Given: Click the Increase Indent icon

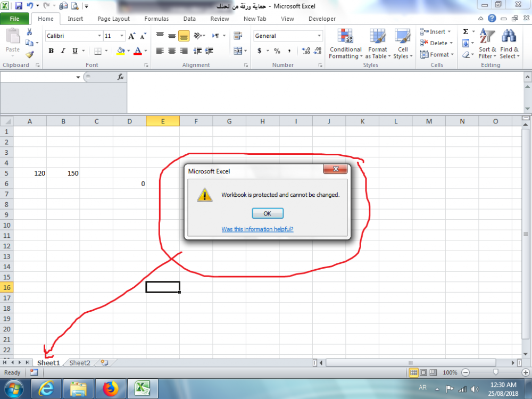Looking at the screenshot, I should click(209, 51).
